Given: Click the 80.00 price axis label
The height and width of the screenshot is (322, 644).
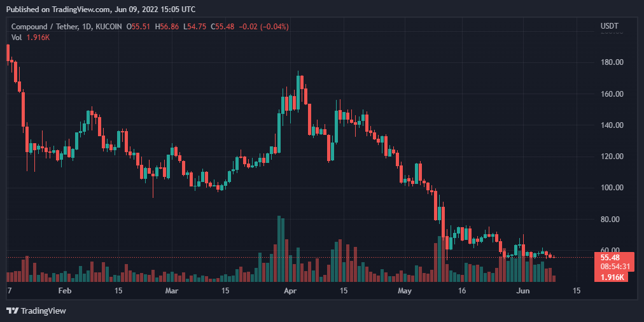Looking at the screenshot, I should [x=610, y=219].
